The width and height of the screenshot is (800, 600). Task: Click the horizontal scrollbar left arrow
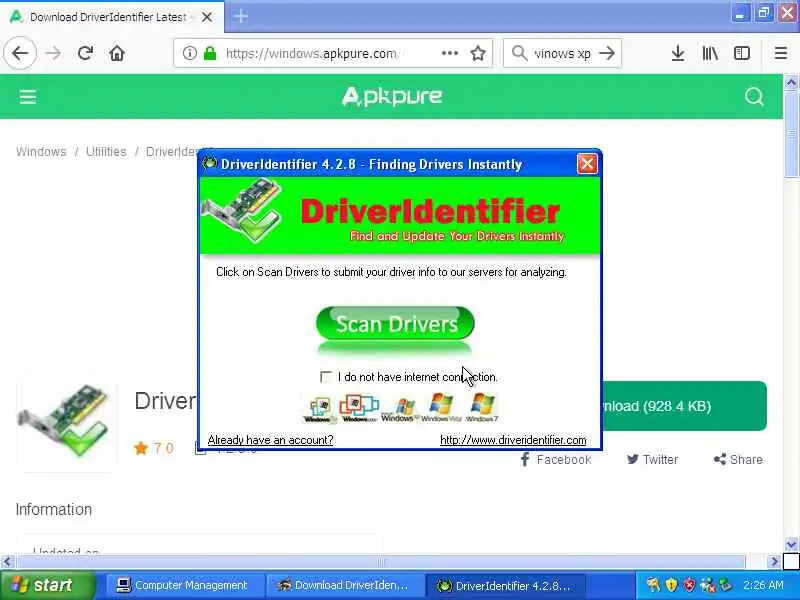pyautogui.click(x=7, y=562)
